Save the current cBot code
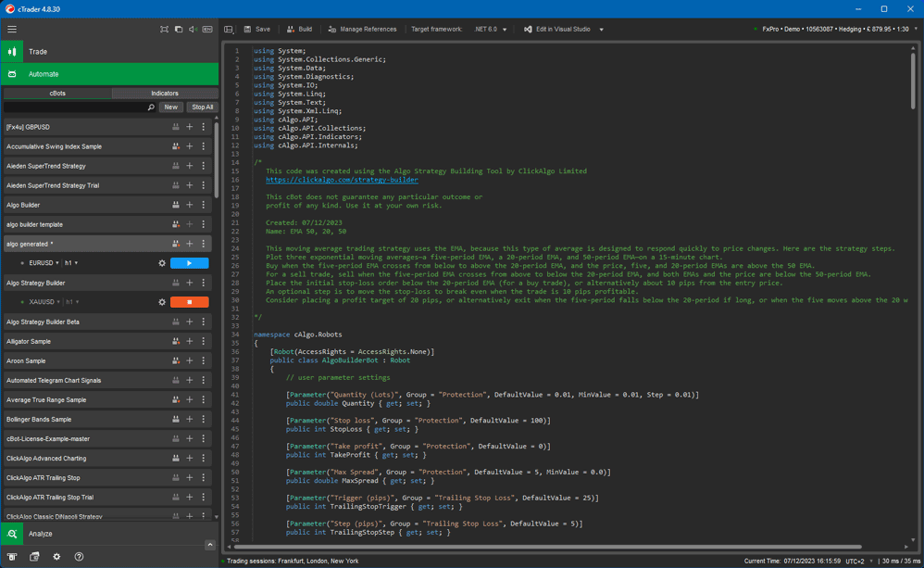The image size is (924, 568). [x=257, y=29]
